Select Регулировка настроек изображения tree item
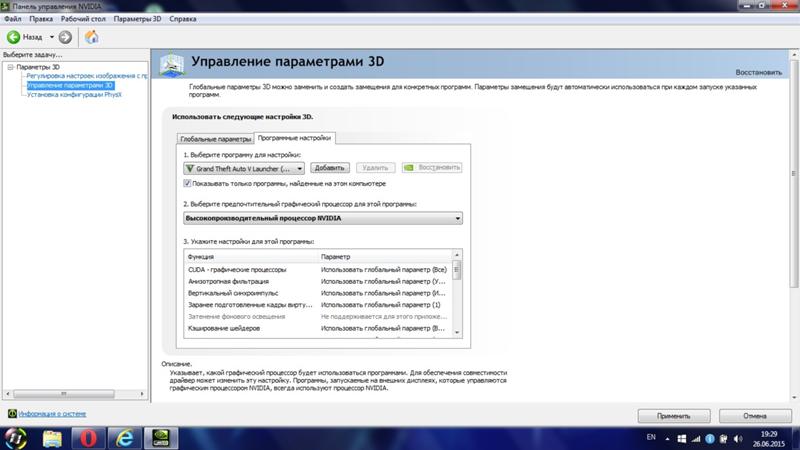 87,76
